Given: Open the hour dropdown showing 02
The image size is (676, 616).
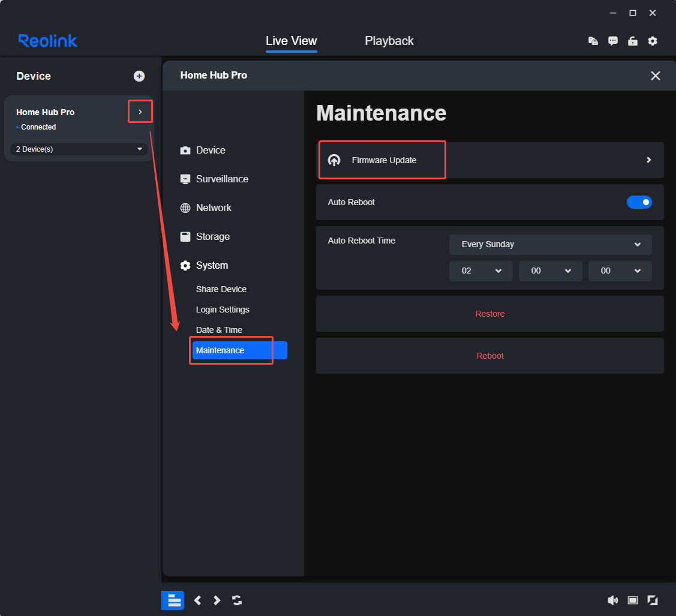Looking at the screenshot, I should [480, 271].
